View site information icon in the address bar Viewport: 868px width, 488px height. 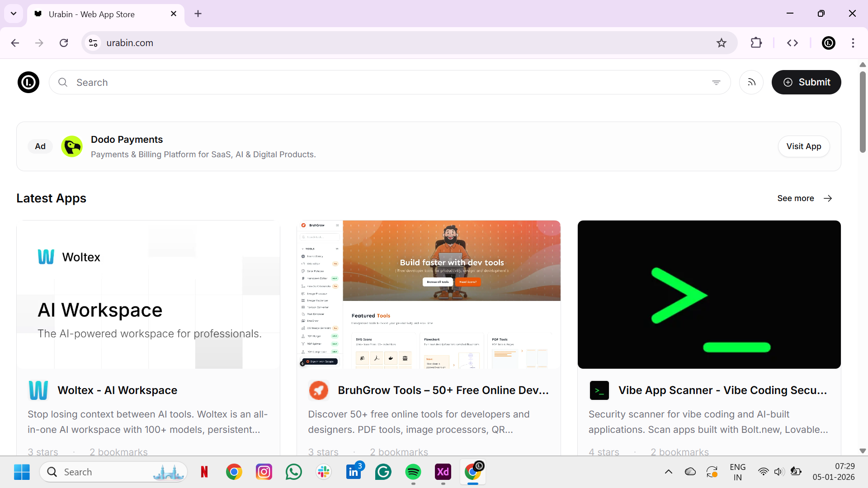(93, 43)
